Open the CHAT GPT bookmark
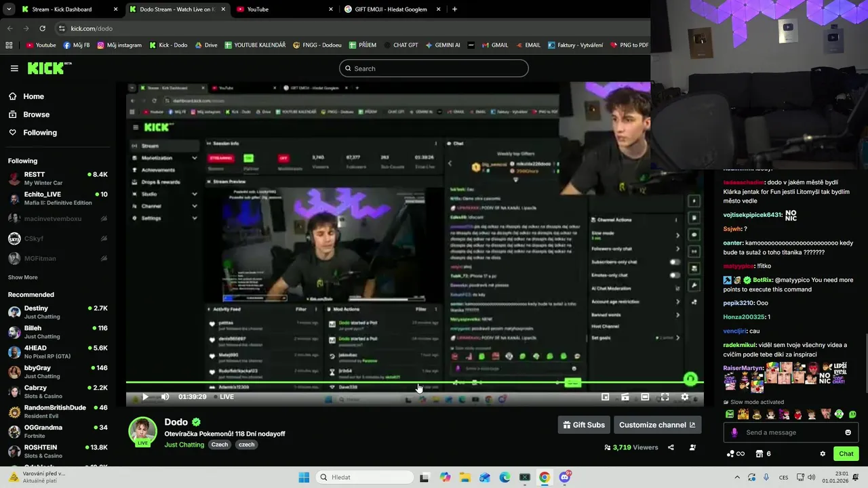This screenshot has height=488, width=868. click(x=400, y=45)
